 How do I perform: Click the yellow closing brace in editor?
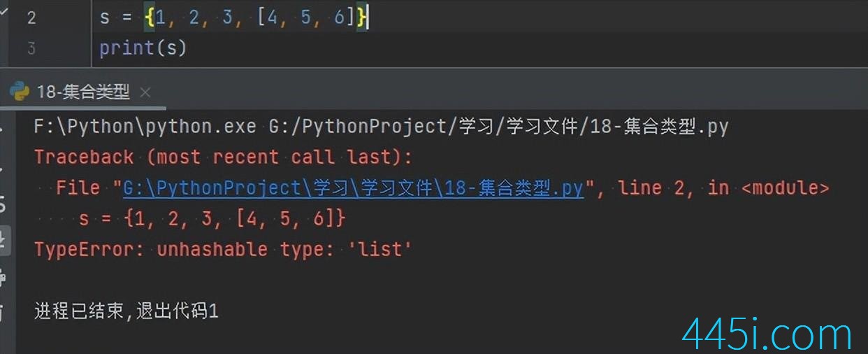[x=361, y=17]
